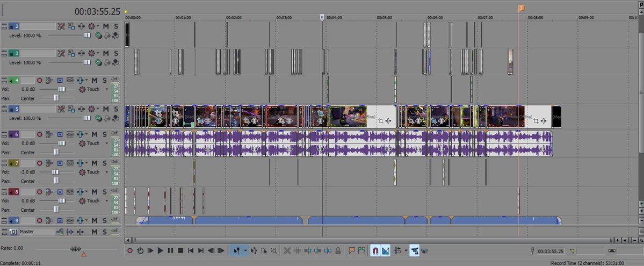Mute video track 2
This screenshot has width=644, height=266.
coord(106,26)
